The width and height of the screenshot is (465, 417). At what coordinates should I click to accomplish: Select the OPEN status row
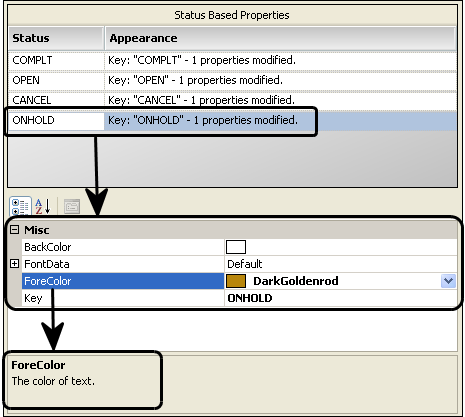pyautogui.click(x=232, y=80)
